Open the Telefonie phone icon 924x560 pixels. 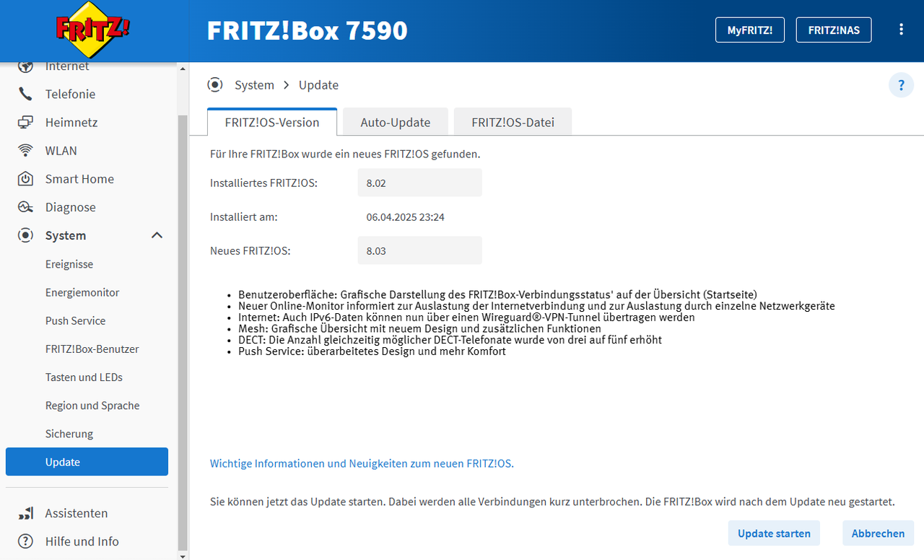pos(26,94)
